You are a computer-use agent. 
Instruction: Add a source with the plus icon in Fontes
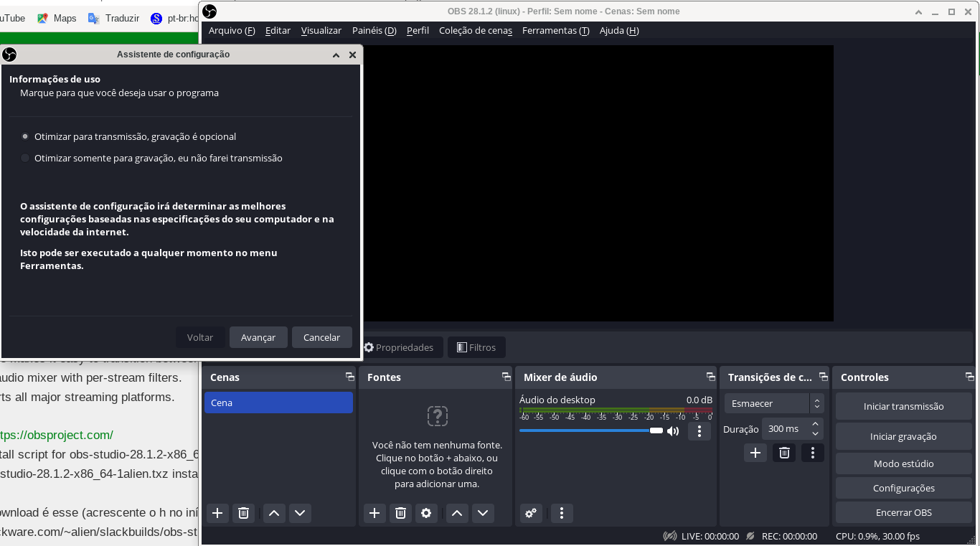pos(374,513)
